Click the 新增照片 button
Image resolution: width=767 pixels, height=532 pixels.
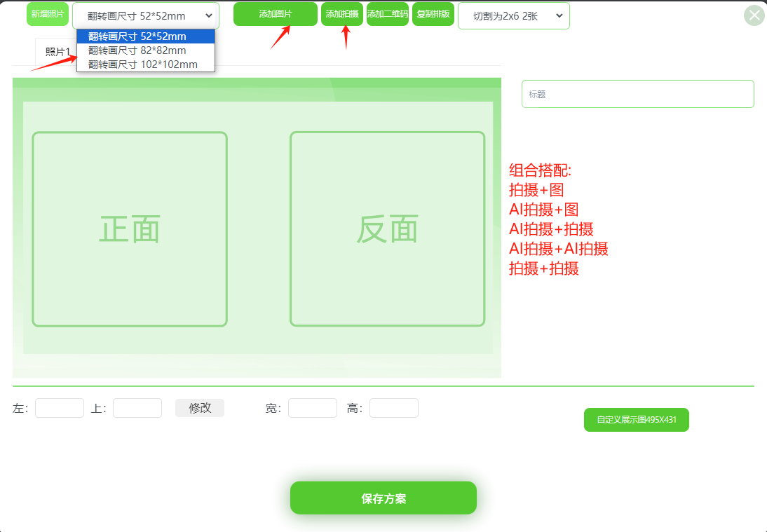pos(48,14)
